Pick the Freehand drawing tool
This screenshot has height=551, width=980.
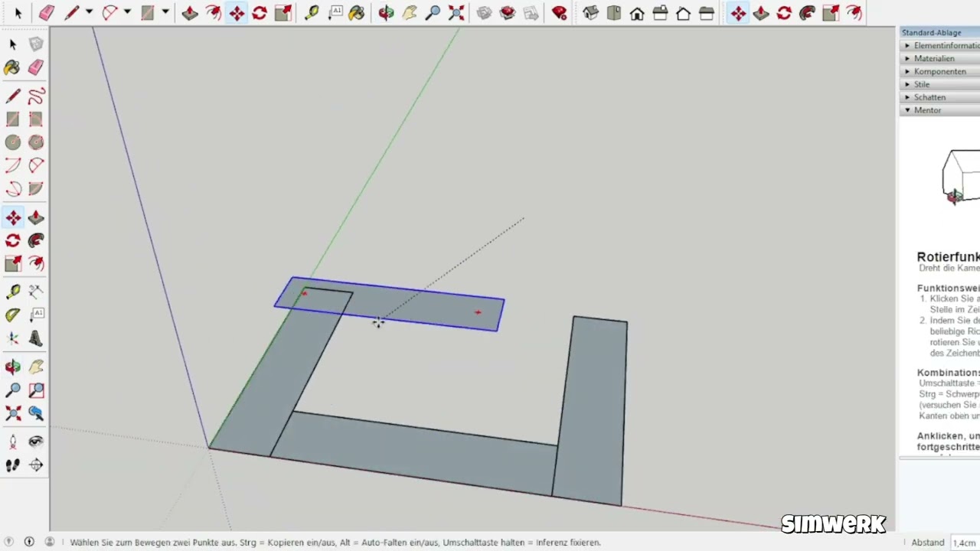pyautogui.click(x=36, y=96)
